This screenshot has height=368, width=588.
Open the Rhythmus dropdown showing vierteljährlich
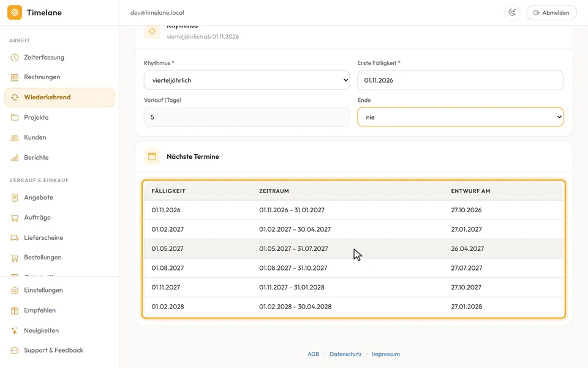click(x=247, y=80)
